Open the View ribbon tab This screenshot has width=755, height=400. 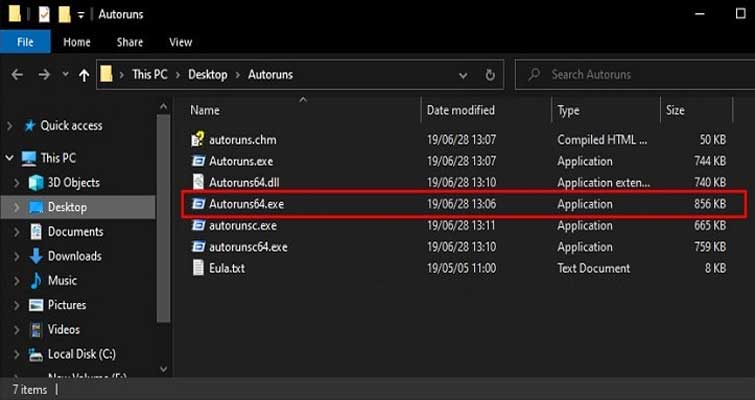(181, 42)
